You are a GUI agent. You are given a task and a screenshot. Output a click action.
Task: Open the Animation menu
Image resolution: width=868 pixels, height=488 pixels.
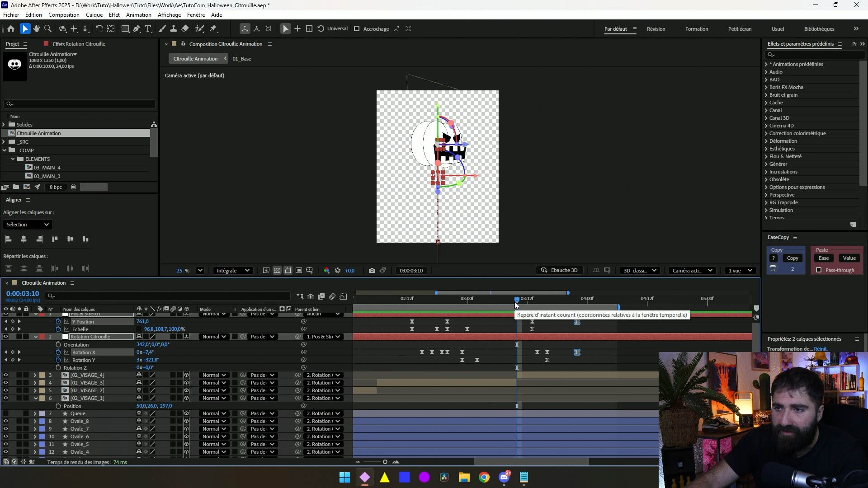click(138, 14)
